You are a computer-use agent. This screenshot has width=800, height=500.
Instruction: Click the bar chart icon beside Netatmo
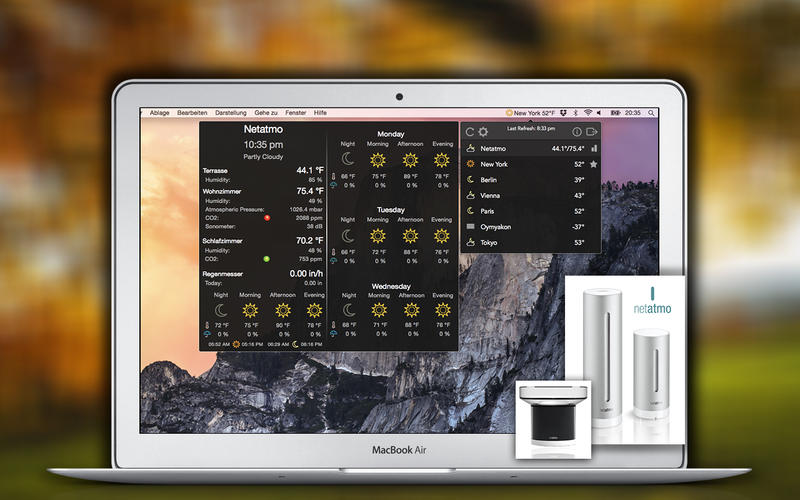pos(594,148)
